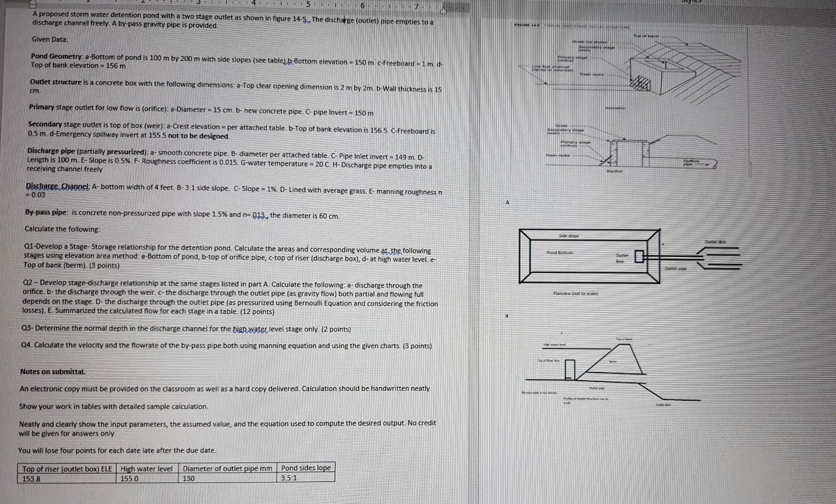Click the 'Pond Bottom' label in planview

tap(560, 252)
